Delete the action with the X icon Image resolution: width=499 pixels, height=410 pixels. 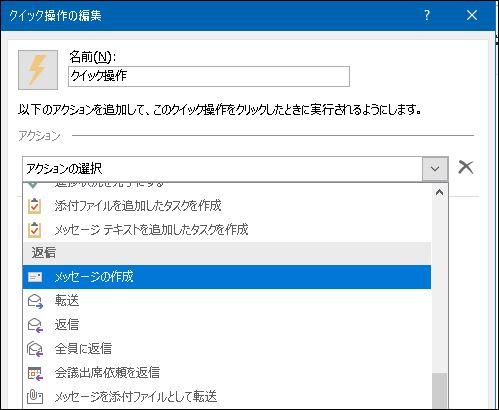pos(466,167)
